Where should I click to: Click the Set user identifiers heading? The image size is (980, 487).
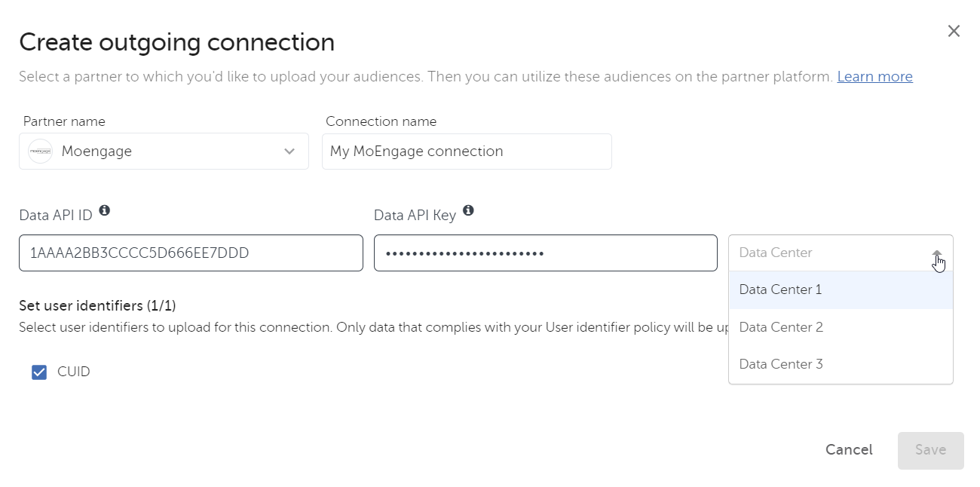pyautogui.click(x=97, y=305)
